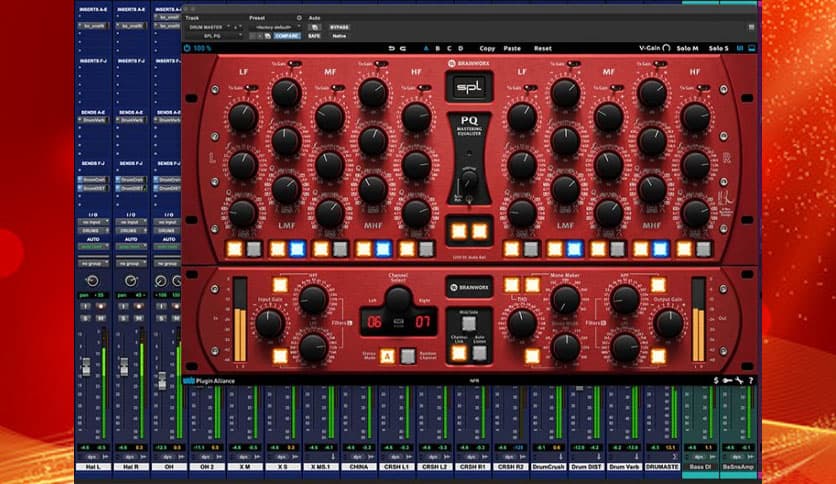Viewport: 836px width, 484px height.
Task: Click the circular icon next to the Preset label
Action: pyautogui.click(x=299, y=18)
